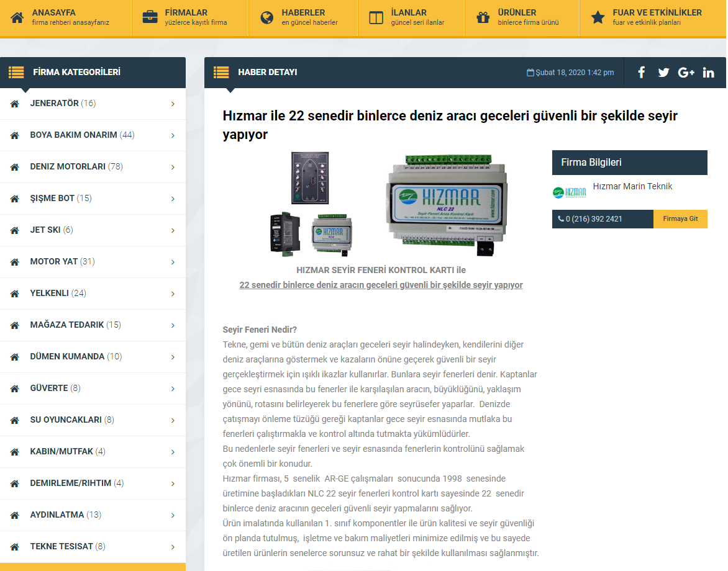Share the article on Facebook
The height and width of the screenshot is (571, 728).
point(641,73)
